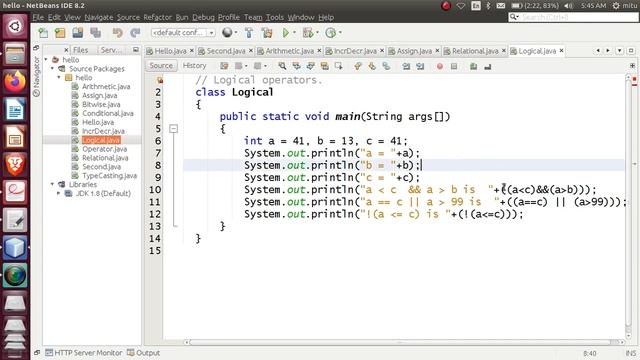Click the Clean and Build Project icon
Image resolution: width=640 pixels, height=360 pixels.
click(x=267, y=33)
